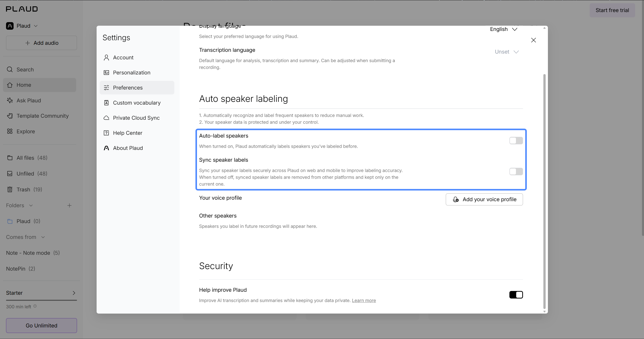Enable the Auto-label speakers toggle

point(516,141)
